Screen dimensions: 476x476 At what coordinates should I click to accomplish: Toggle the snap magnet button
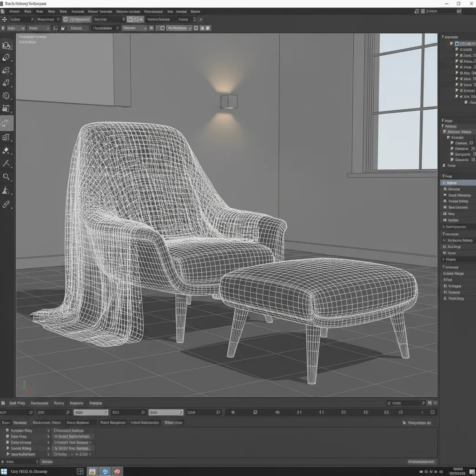[x=152, y=28]
